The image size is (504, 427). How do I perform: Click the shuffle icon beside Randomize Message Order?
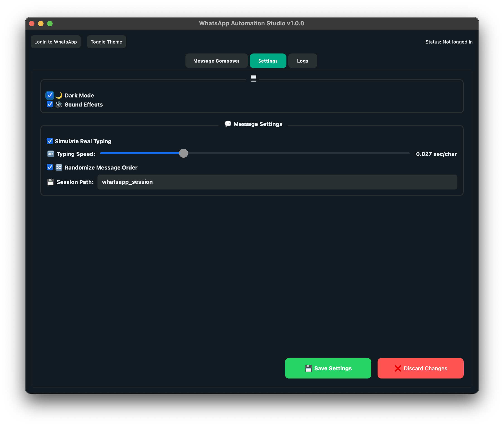pyautogui.click(x=59, y=167)
